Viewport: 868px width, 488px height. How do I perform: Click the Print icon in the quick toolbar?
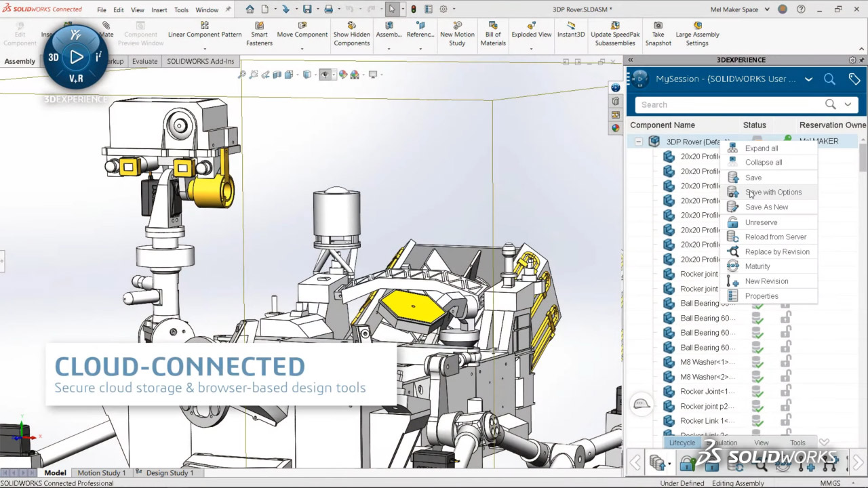(x=328, y=9)
